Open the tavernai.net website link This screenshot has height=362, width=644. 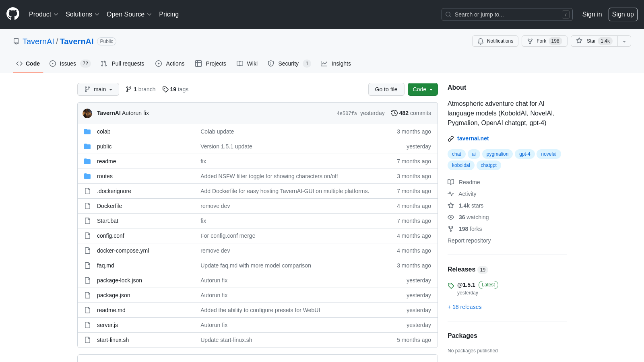pos(473,138)
